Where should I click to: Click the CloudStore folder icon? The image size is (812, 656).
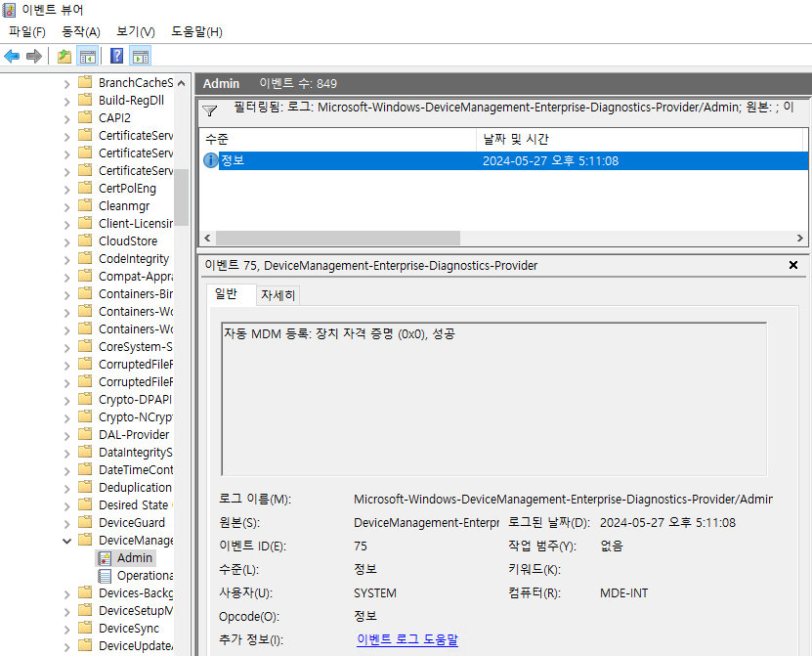(x=85, y=241)
